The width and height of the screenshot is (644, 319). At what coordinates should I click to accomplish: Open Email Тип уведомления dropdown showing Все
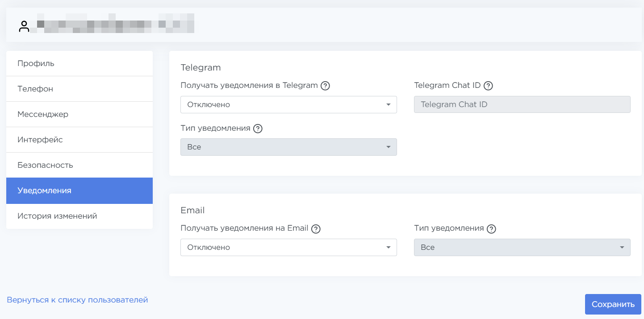click(522, 248)
